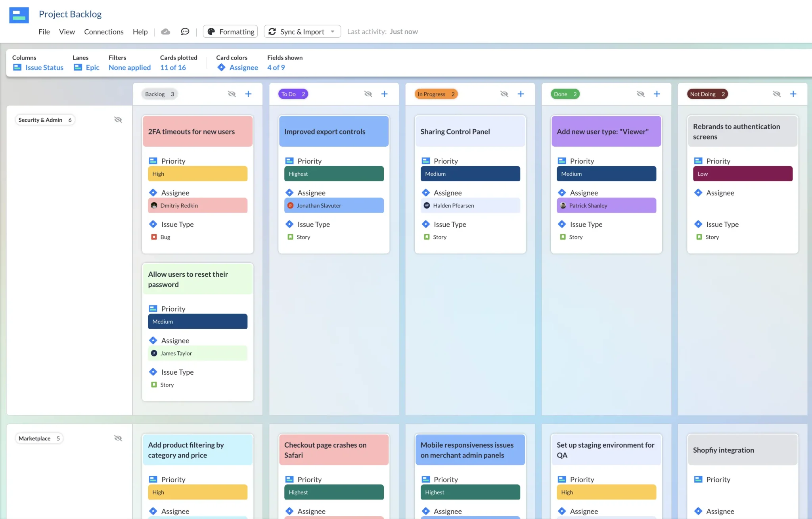812x519 pixels.
Task: Click the maroon Low priority bar
Action: click(x=743, y=174)
